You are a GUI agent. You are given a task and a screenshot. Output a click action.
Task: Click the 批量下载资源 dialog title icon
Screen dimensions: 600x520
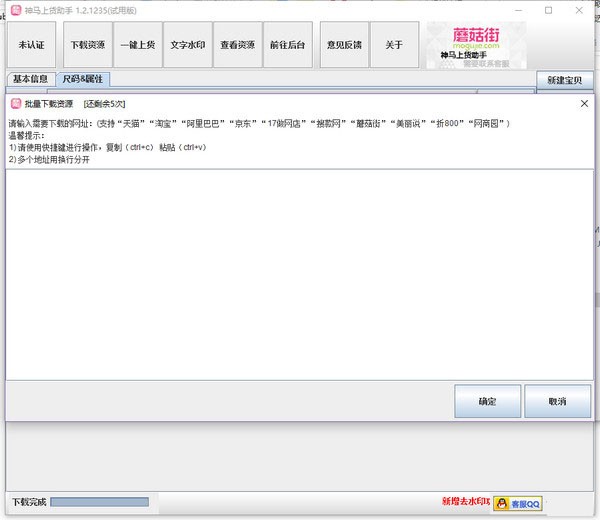[x=16, y=103]
